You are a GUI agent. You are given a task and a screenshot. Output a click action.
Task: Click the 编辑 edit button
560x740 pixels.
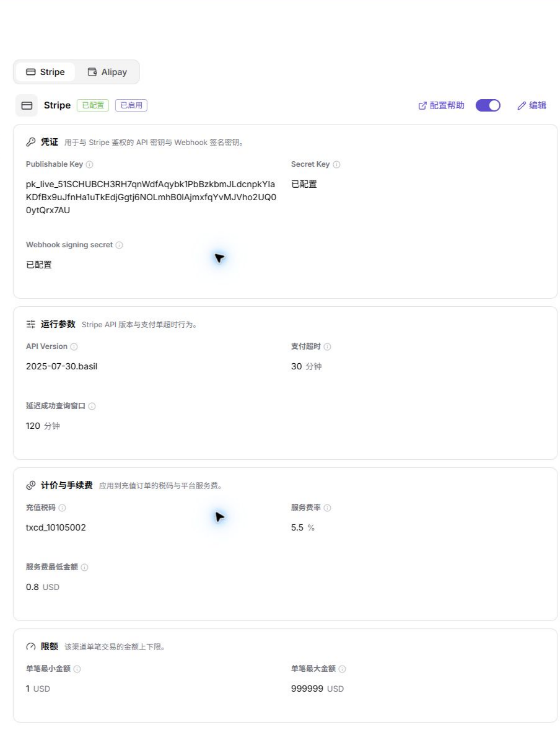point(532,106)
